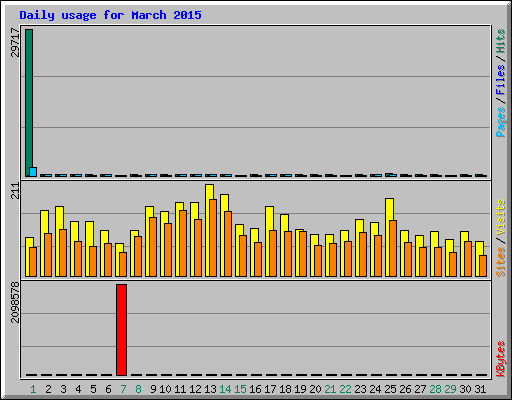Viewport: 512px width, 400px height.
Task: Click day label 22 on the x-axis
Action: [x=345, y=389]
